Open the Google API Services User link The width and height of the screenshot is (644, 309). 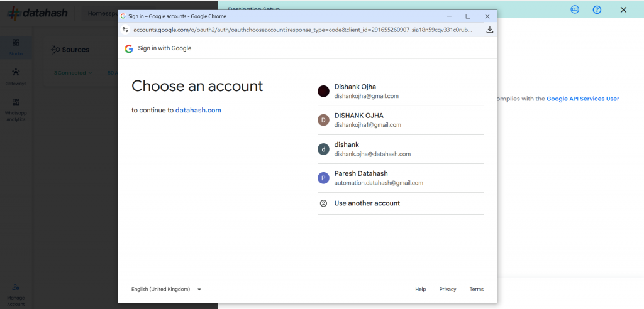click(583, 99)
